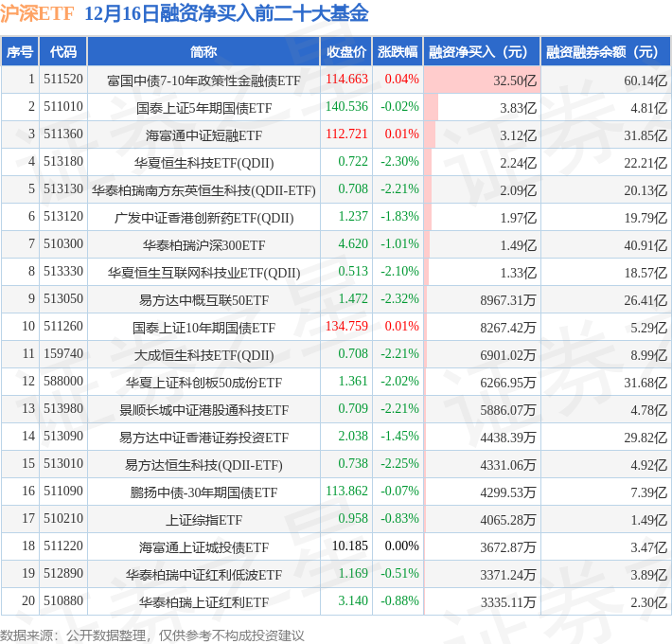Select fund code 511260
The width and height of the screenshot is (672, 644).
[63, 327]
